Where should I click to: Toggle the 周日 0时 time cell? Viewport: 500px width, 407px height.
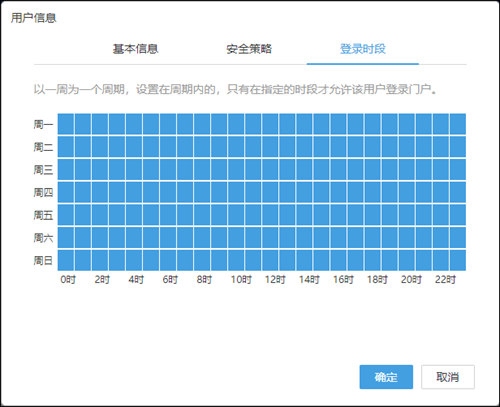(x=66, y=260)
